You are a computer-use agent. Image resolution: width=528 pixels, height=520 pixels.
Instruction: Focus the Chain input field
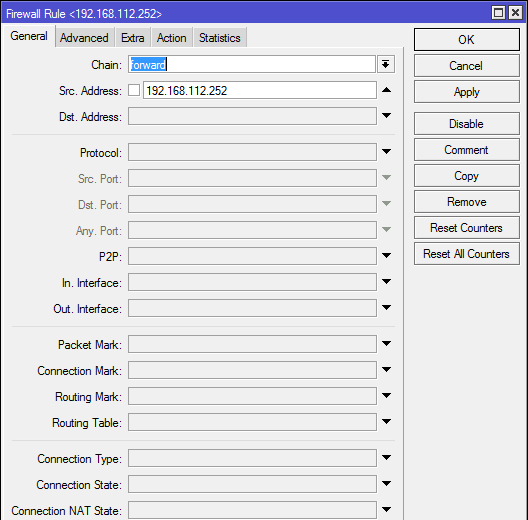(x=252, y=64)
